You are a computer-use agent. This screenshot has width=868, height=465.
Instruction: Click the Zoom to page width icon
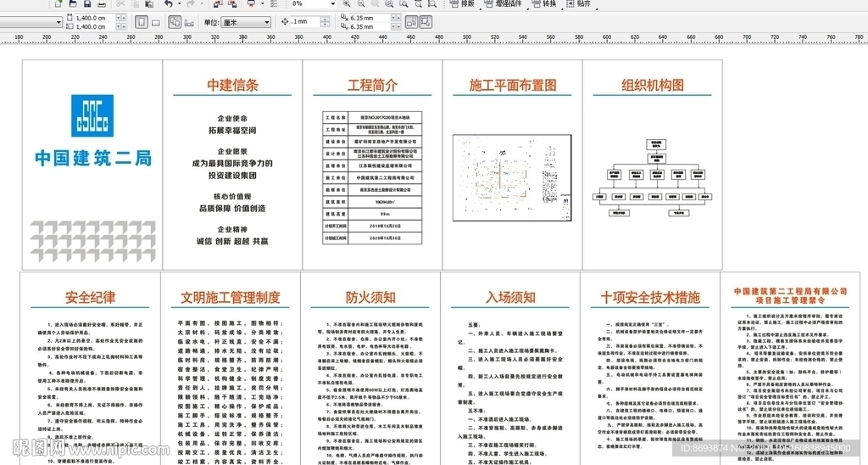click(418, 4)
